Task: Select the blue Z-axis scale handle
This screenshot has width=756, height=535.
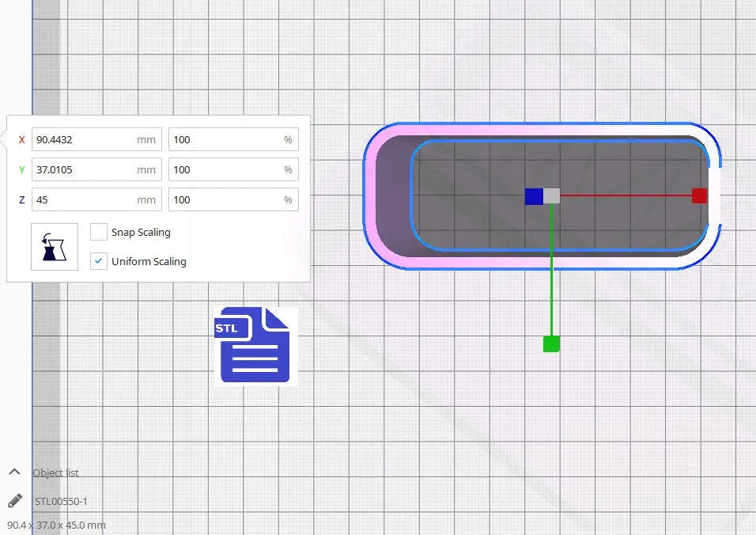Action: pos(534,196)
